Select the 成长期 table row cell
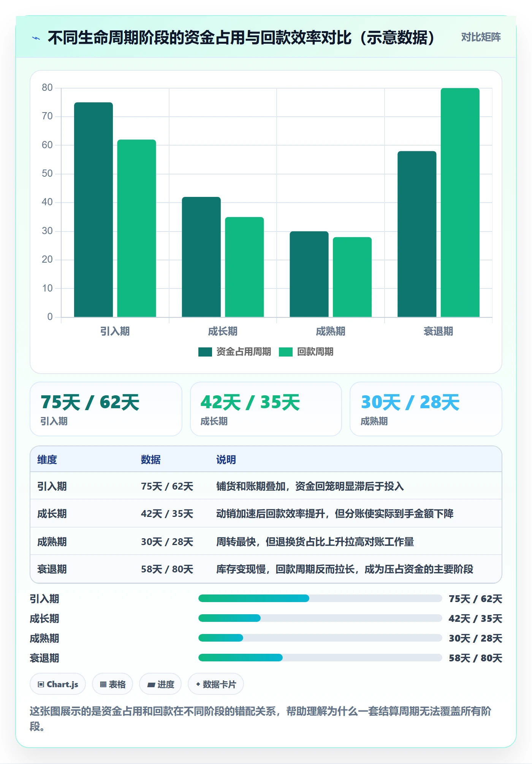Screen dimensions: 532x764 tap(52, 514)
